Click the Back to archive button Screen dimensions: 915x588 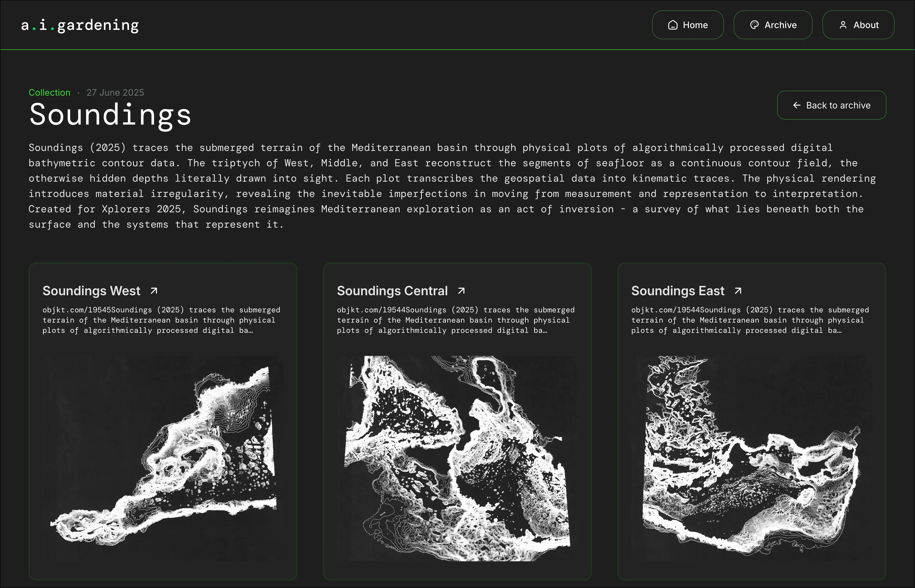click(x=831, y=105)
